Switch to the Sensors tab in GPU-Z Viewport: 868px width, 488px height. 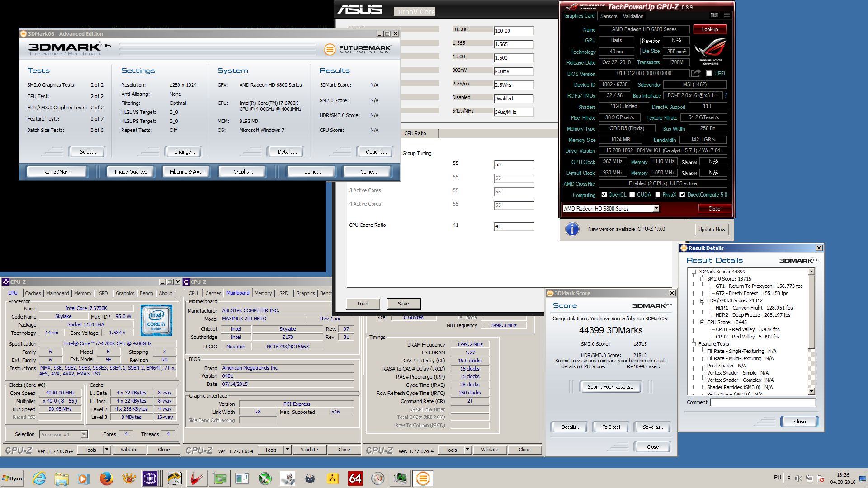609,16
